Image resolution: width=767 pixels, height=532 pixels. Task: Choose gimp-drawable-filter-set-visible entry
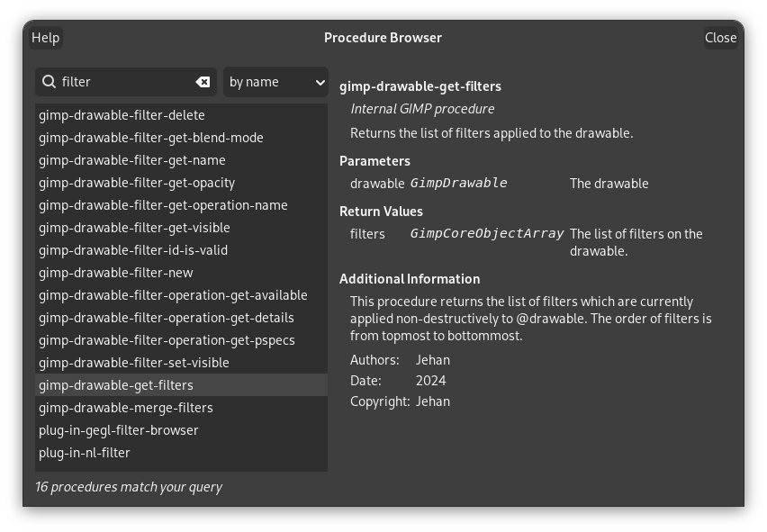[133, 363]
